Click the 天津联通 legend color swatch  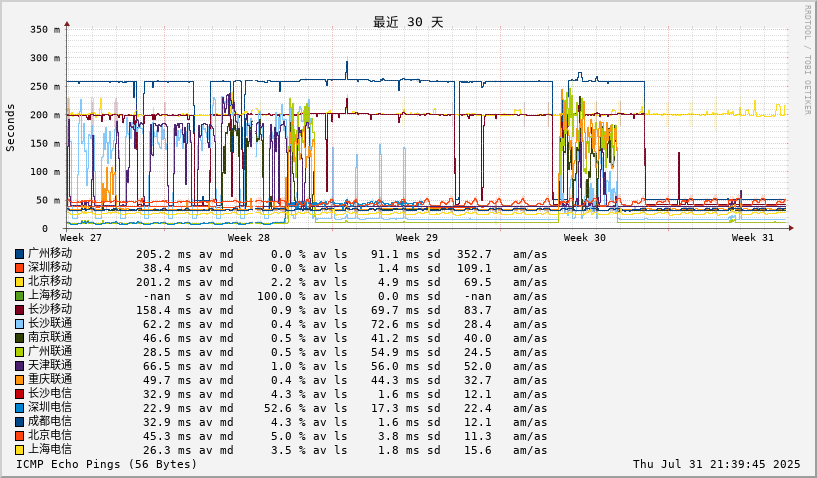click(19, 366)
